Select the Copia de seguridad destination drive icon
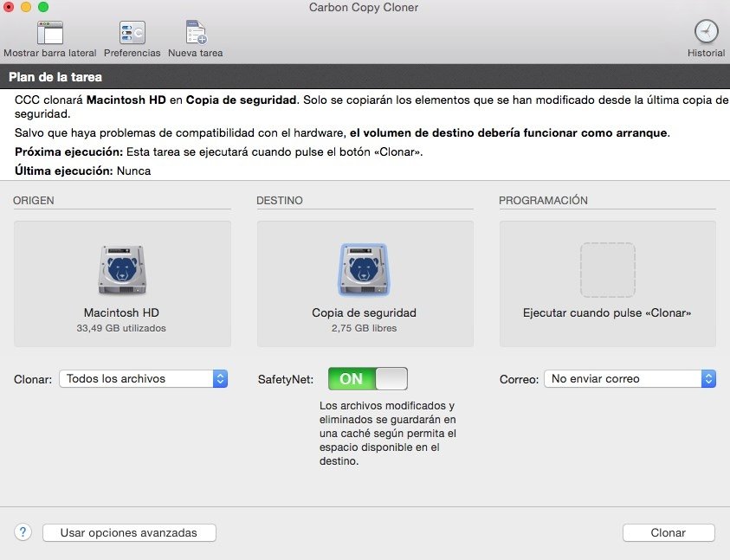730x560 pixels. tap(364, 270)
